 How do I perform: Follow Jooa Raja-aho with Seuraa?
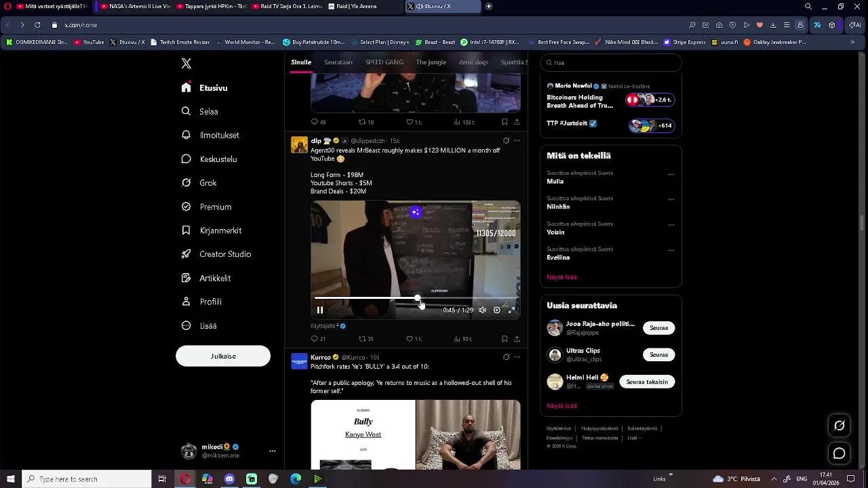pos(658,328)
